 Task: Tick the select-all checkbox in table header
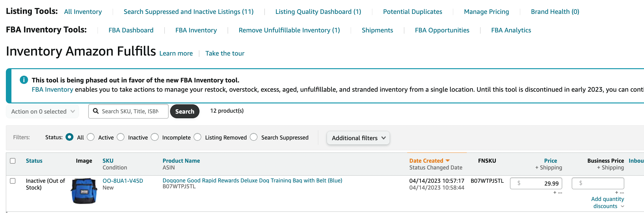pyautogui.click(x=13, y=161)
